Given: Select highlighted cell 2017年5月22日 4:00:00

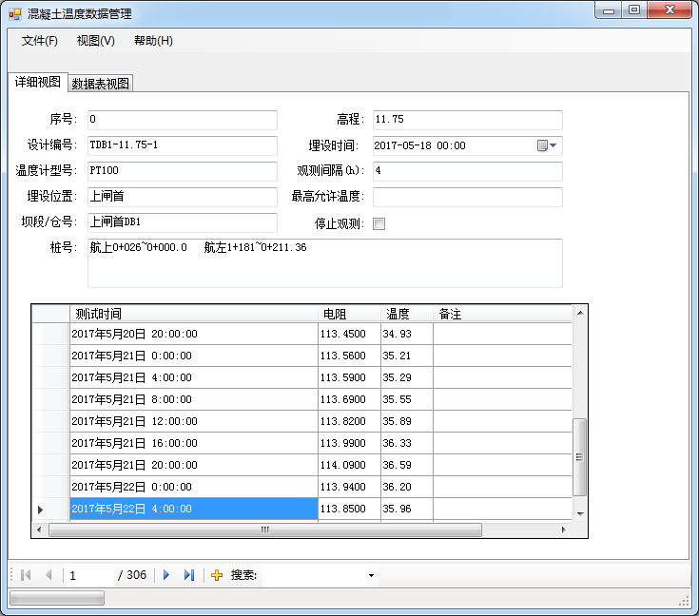Looking at the screenshot, I should click(194, 509).
